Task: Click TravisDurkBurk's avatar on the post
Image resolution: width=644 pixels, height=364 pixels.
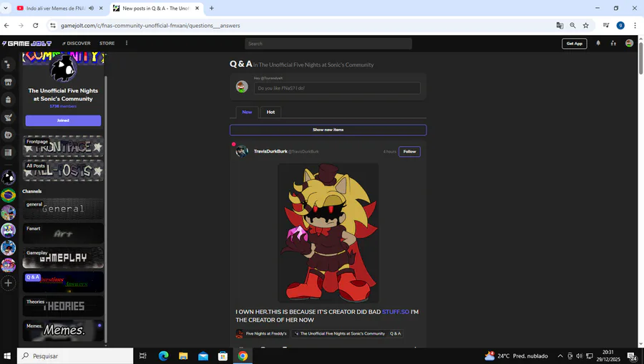Action: [x=242, y=151]
